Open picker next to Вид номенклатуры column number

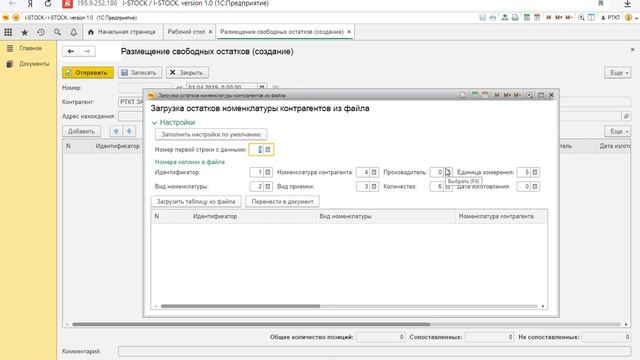click(268, 187)
